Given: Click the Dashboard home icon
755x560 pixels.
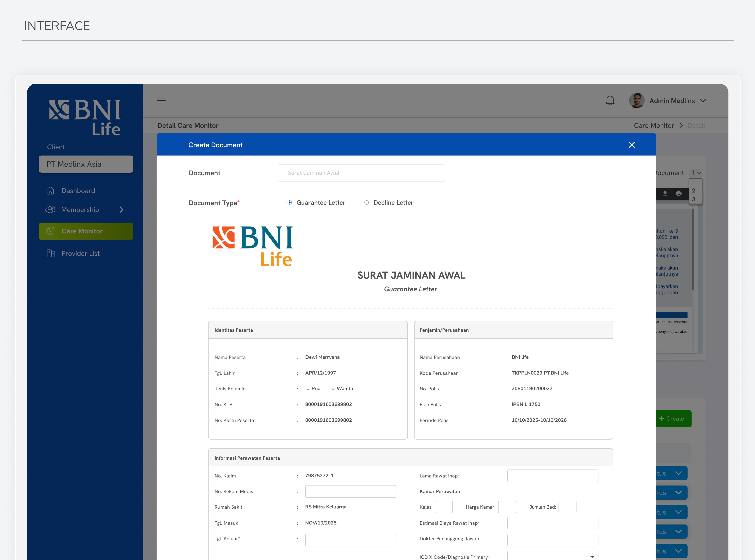Looking at the screenshot, I should click(x=50, y=191).
